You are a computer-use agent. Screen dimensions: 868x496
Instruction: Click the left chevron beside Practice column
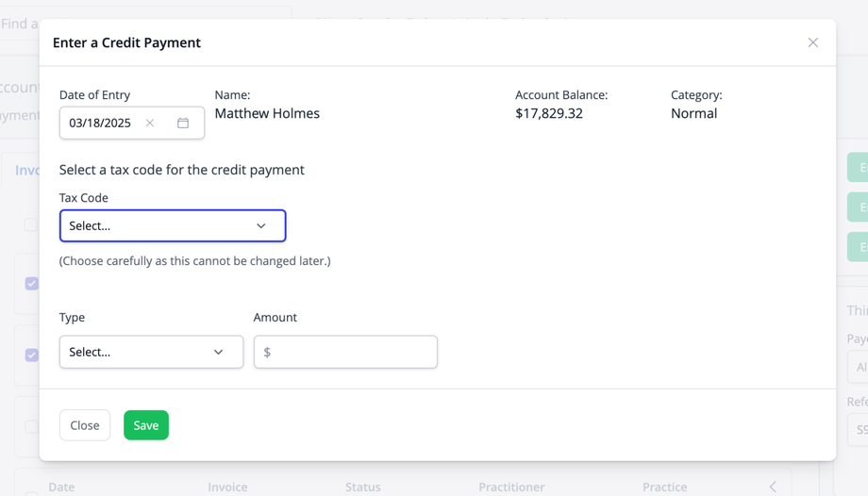pos(773,487)
